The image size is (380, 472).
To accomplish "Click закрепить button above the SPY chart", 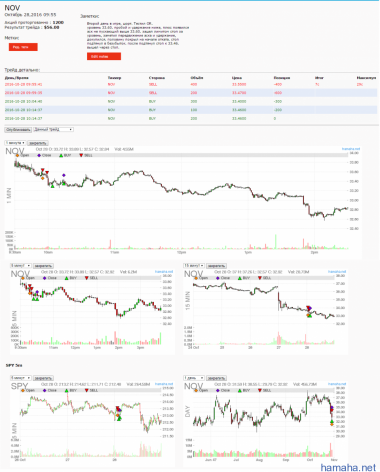I will tap(43, 378).
